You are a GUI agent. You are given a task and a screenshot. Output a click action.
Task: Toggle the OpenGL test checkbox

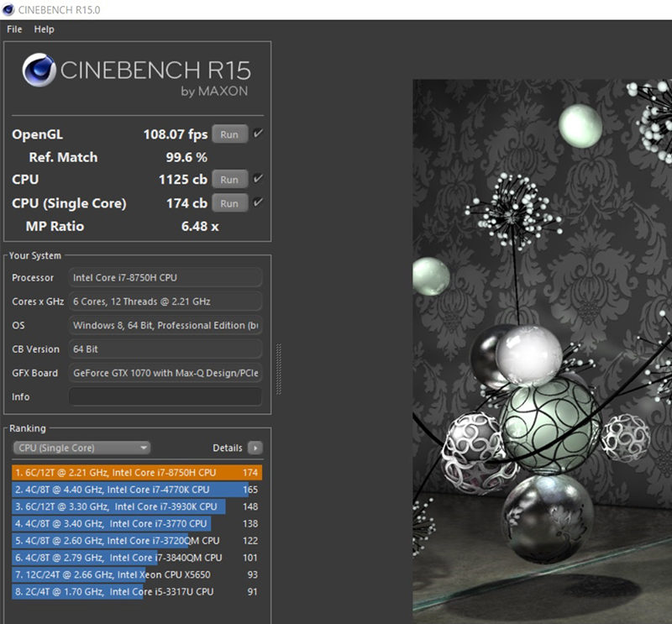(258, 134)
